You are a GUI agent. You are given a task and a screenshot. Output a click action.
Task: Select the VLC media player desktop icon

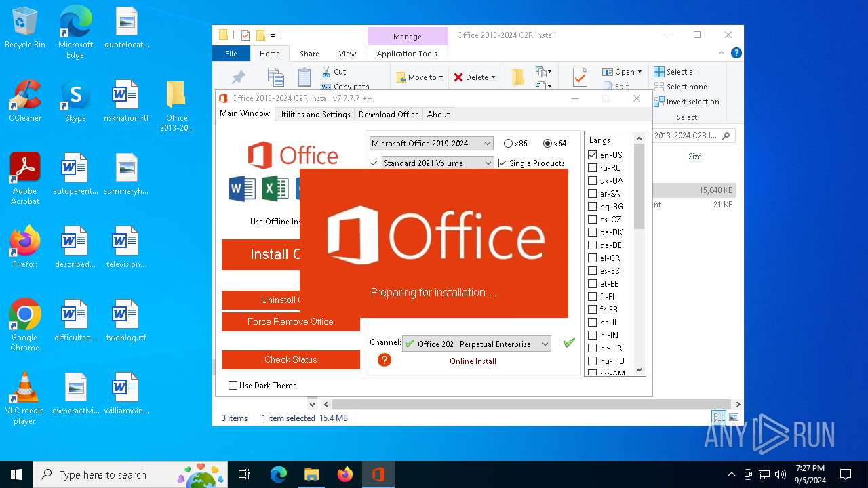pyautogui.click(x=25, y=398)
